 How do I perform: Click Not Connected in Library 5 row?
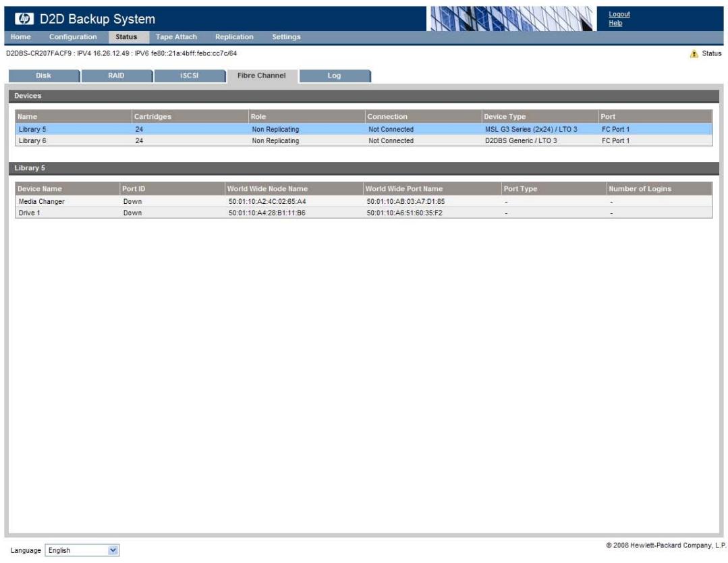(x=391, y=129)
